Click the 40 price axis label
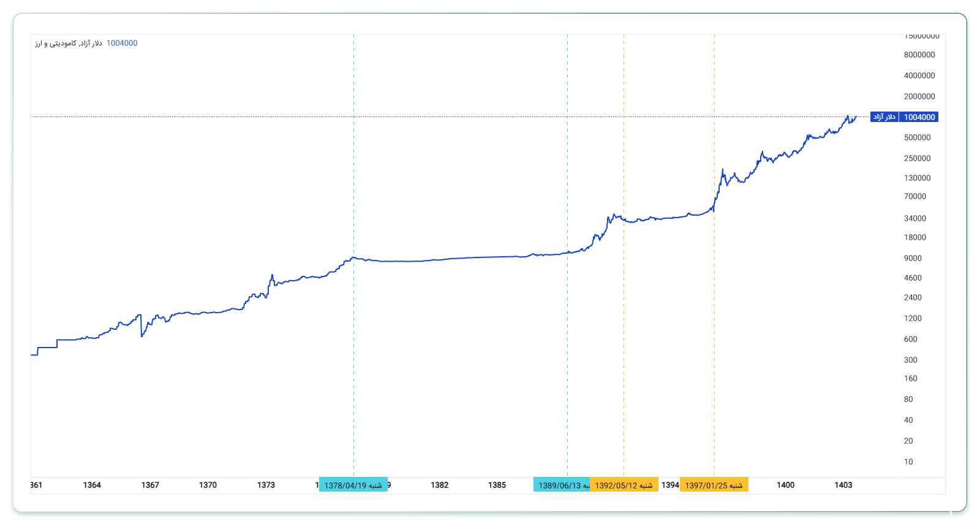Image resolution: width=980 pixels, height=529 pixels. tap(908, 420)
